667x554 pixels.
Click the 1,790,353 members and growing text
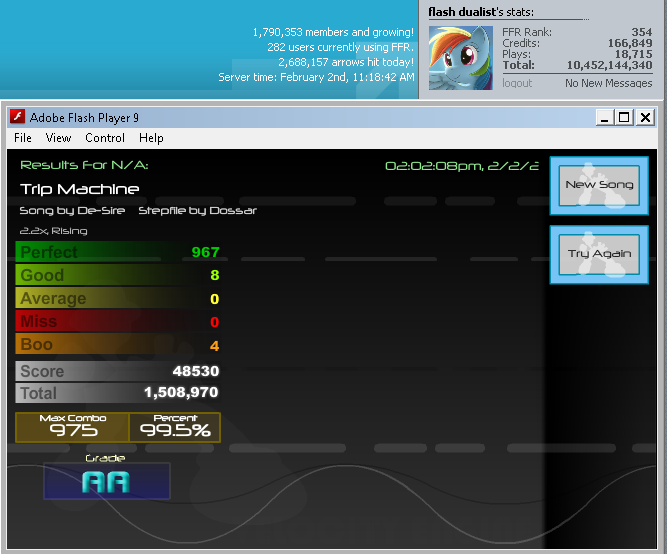coord(333,32)
